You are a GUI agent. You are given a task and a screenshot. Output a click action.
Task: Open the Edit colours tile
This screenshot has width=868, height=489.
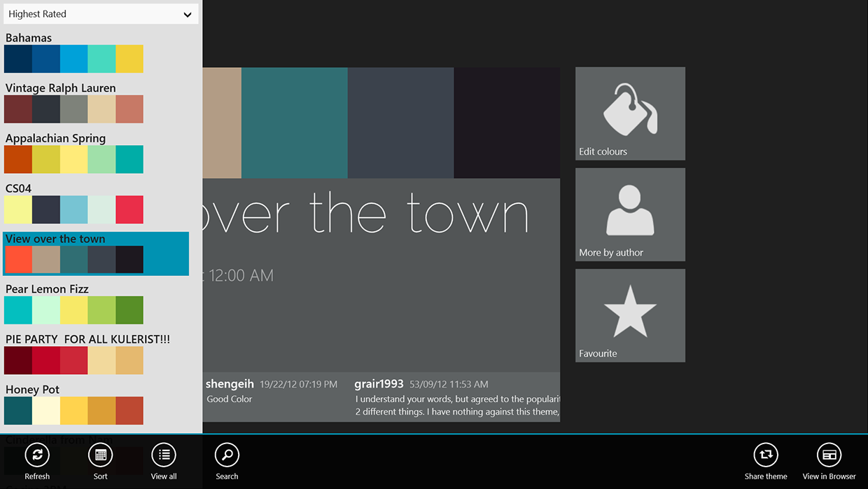[x=629, y=113]
